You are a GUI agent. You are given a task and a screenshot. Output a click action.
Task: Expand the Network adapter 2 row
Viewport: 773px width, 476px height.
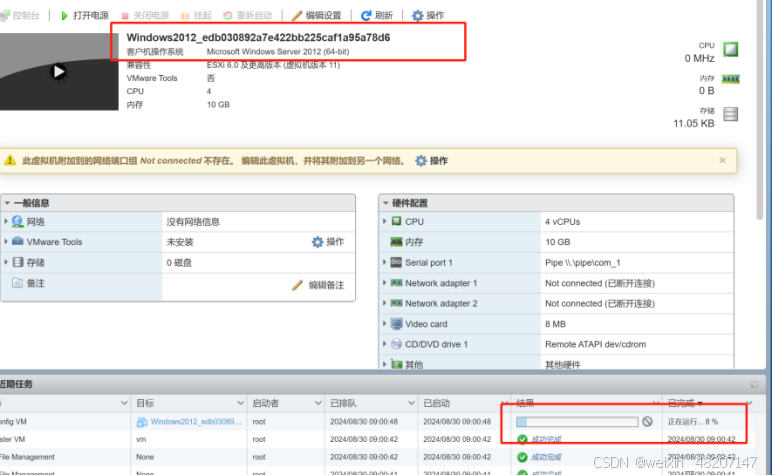[x=385, y=303]
